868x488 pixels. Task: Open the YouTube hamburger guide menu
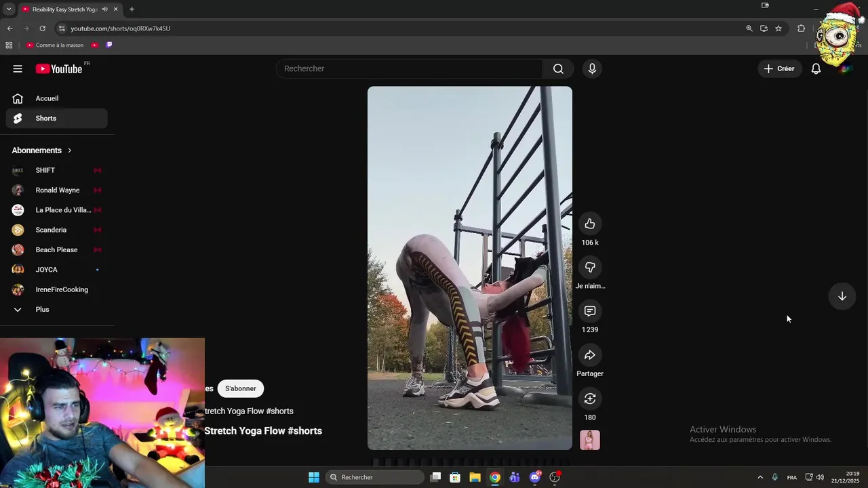pos(18,68)
